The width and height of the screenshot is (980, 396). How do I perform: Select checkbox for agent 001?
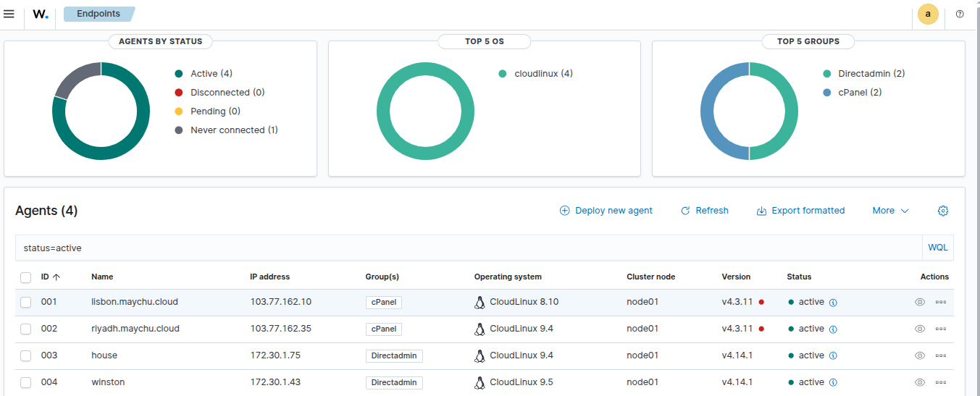[x=26, y=302]
